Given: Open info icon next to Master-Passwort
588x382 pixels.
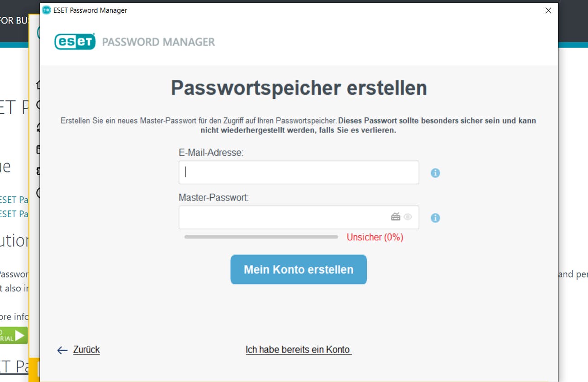Looking at the screenshot, I should coord(435,218).
